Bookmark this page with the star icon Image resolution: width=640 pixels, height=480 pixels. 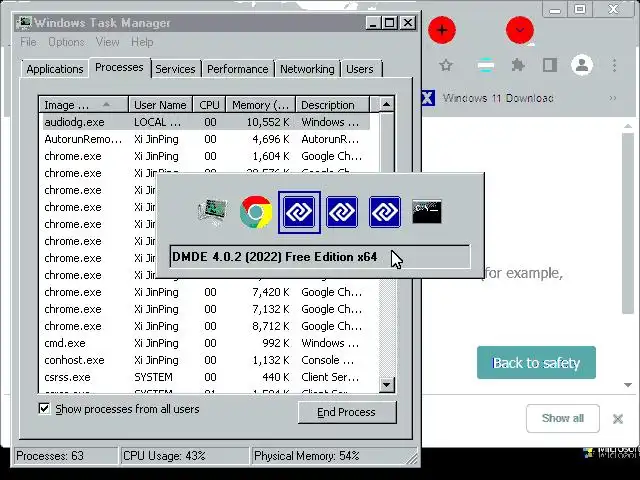click(446, 65)
